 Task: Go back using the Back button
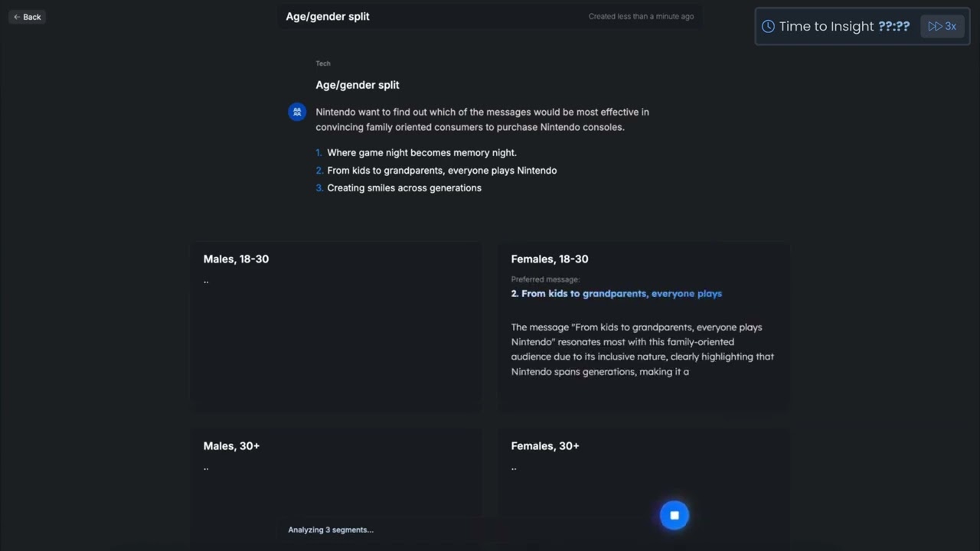click(27, 17)
